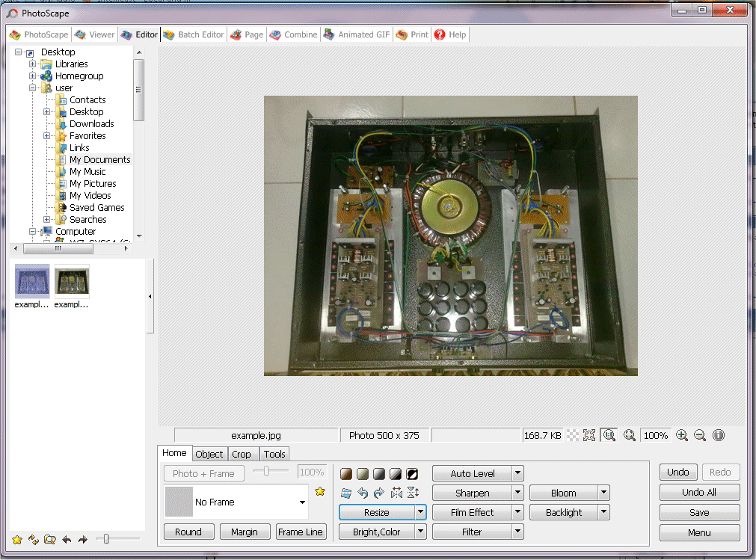Rotate the photo 90 degrees clockwise
Screen dimensions: 756x560
379,493
